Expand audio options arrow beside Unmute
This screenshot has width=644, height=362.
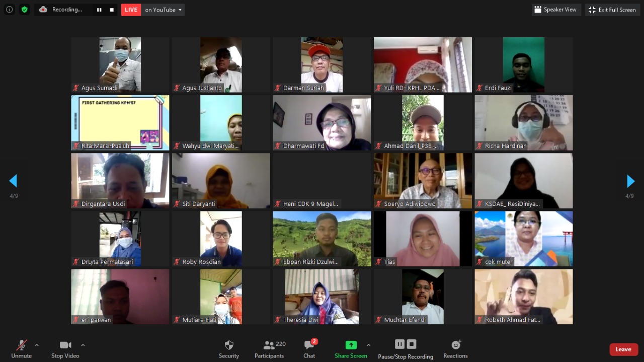(x=37, y=345)
